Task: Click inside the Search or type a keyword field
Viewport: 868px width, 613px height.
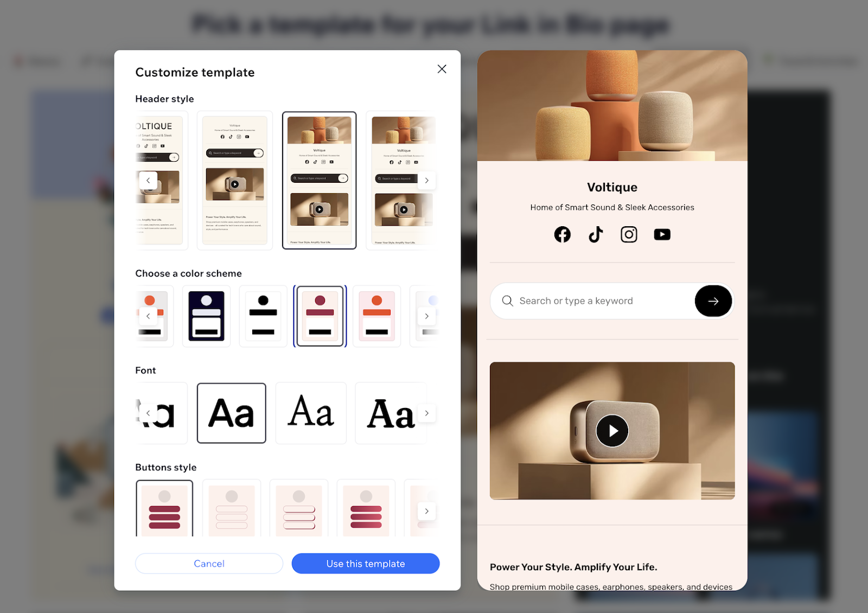Action: (x=597, y=301)
